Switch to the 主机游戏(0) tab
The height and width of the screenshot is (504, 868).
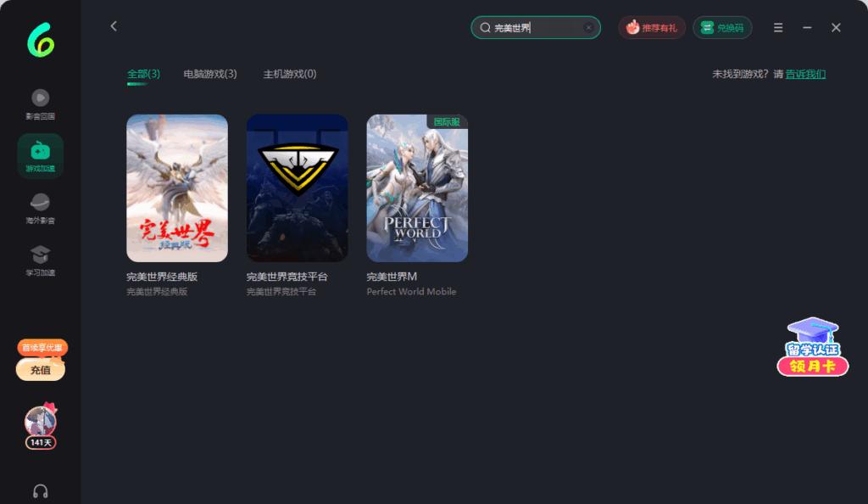(290, 74)
